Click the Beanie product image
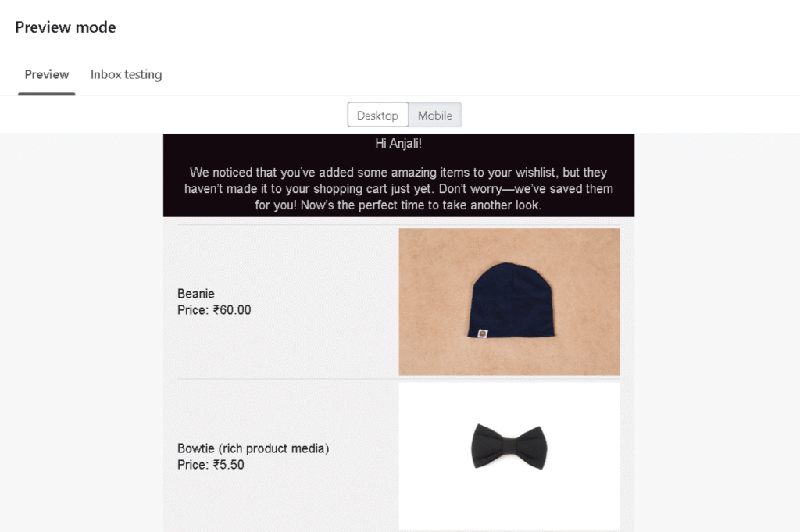Screen dimensions: 800x532 [x=509, y=302]
